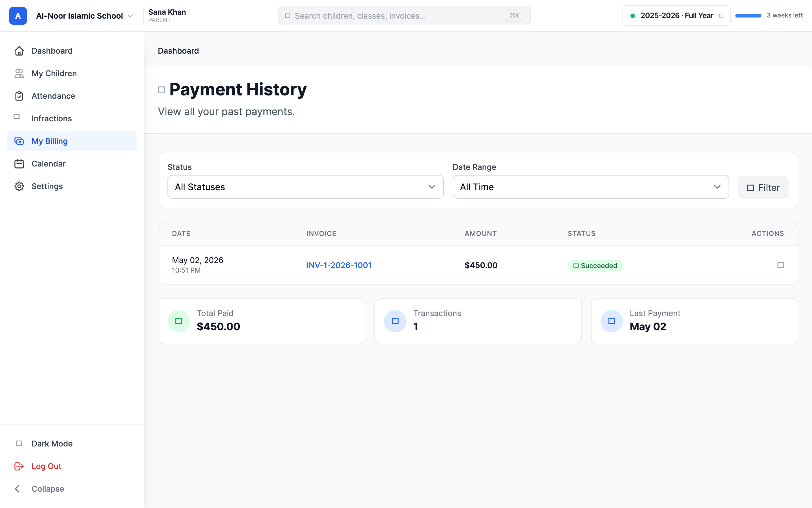Image resolution: width=812 pixels, height=508 pixels.
Task: Open My Children page
Action: click(x=72, y=73)
